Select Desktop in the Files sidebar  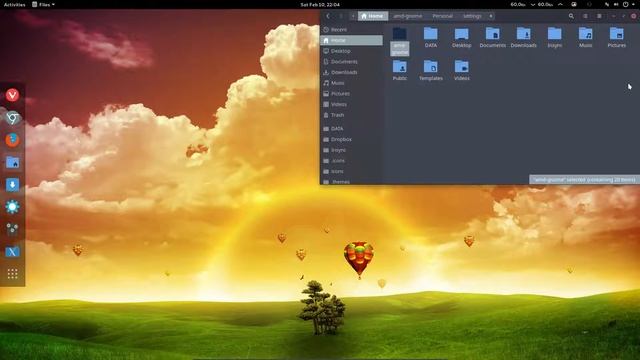pyautogui.click(x=351, y=51)
